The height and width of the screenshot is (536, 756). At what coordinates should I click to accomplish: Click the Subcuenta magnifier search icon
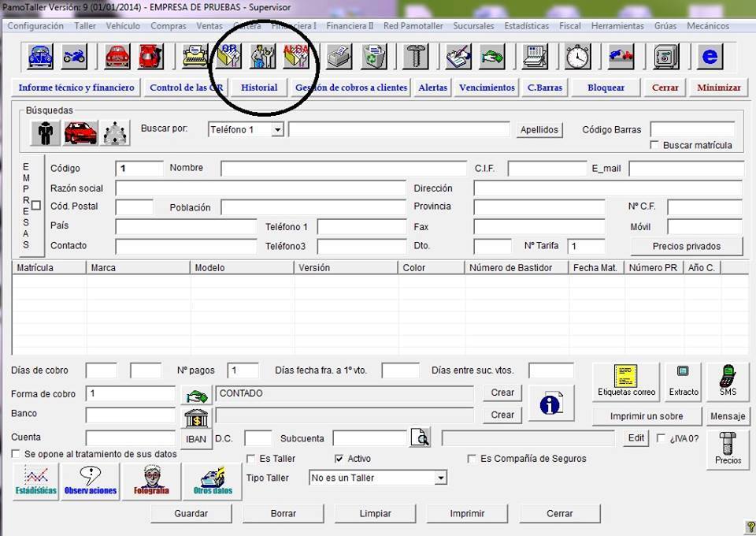(x=420, y=437)
